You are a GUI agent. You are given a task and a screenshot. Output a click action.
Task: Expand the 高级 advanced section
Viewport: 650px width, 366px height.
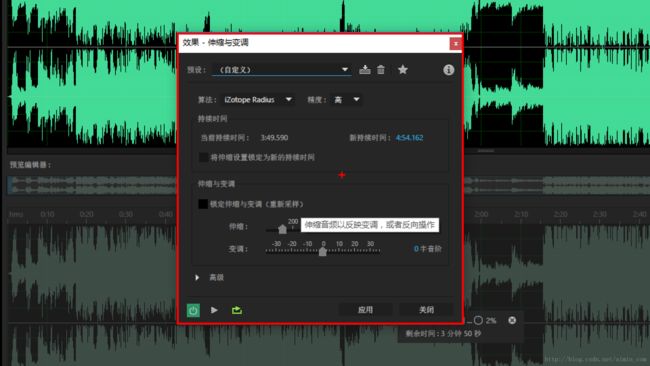click(197, 277)
